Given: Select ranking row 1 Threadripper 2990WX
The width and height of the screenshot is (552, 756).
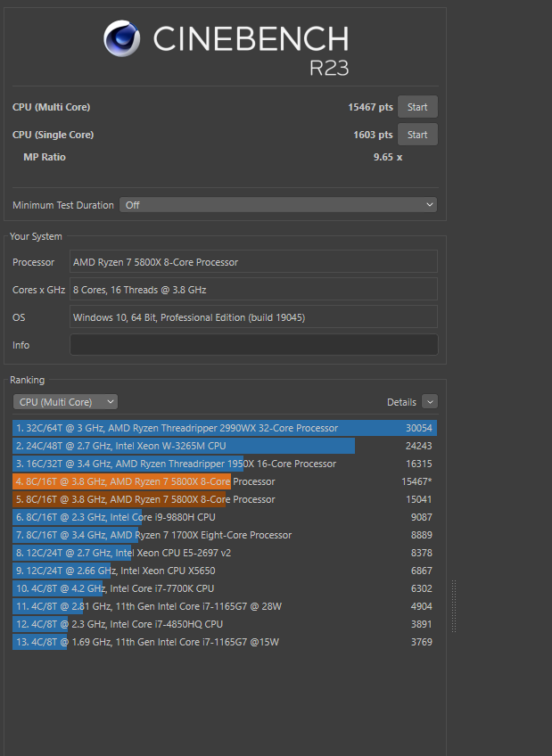Looking at the screenshot, I should [x=225, y=428].
